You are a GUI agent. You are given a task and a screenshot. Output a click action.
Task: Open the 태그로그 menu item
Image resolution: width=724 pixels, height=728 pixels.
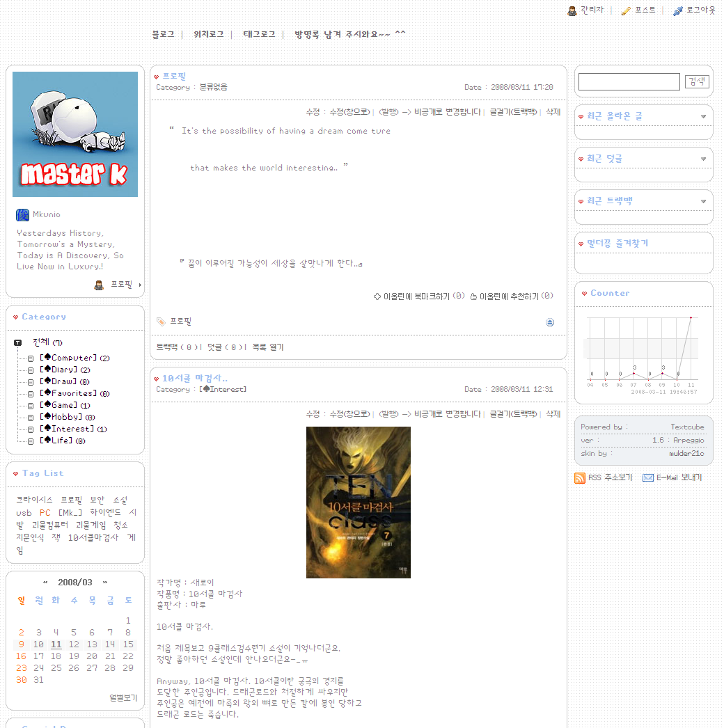click(x=259, y=34)
